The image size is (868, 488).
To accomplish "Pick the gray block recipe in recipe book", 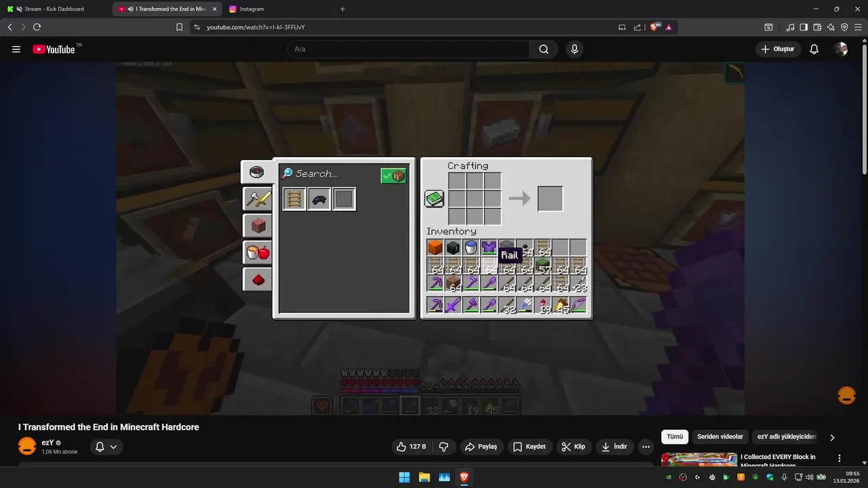I will pos(344,199).
